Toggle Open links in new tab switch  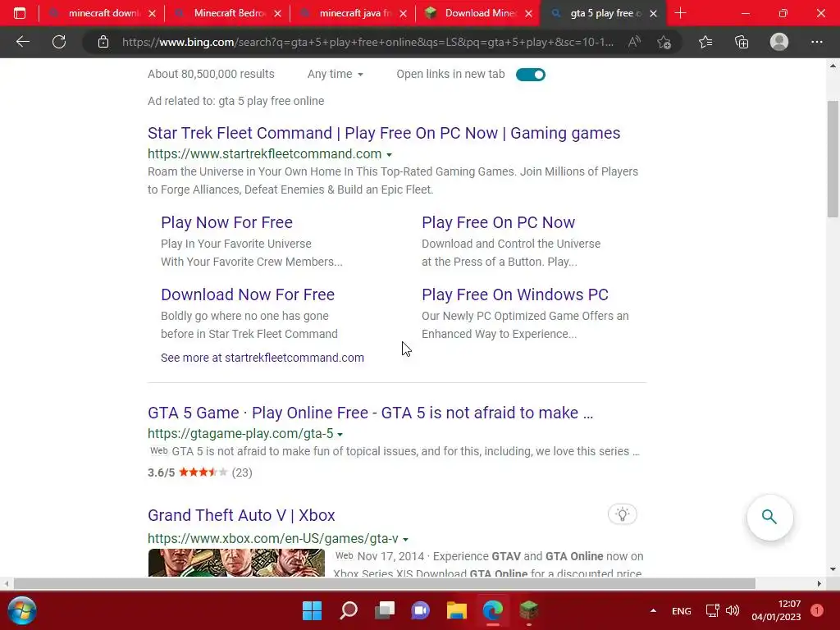[x=531, y=75]
